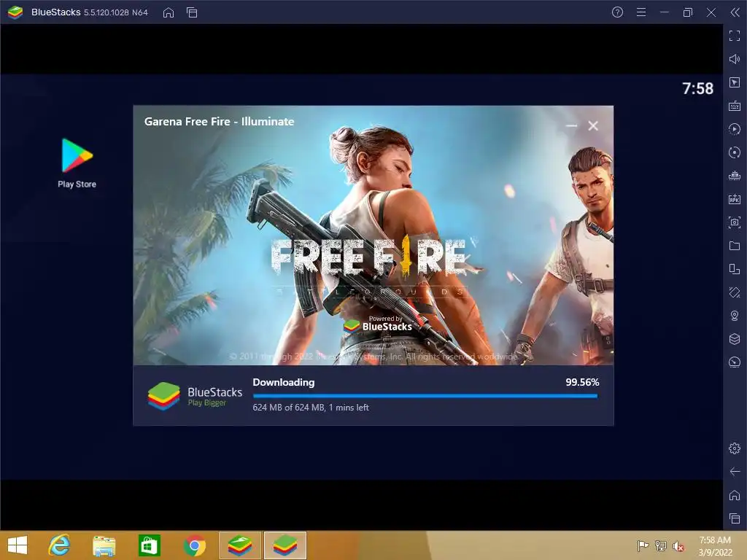
Task: Open the hamburger menu in title bar
Action: tap(641, 12)
